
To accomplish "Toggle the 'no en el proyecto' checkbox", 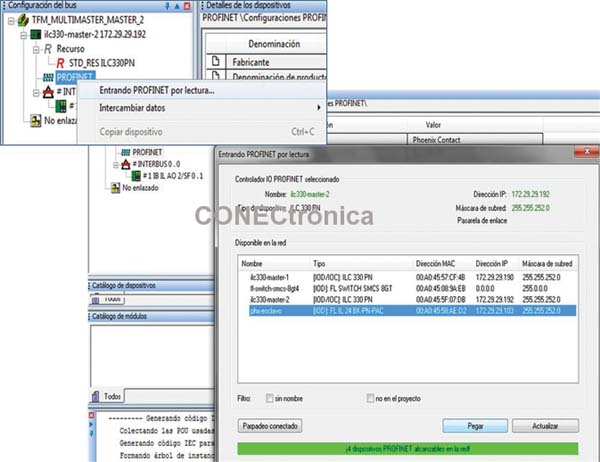I will (371, 398).
